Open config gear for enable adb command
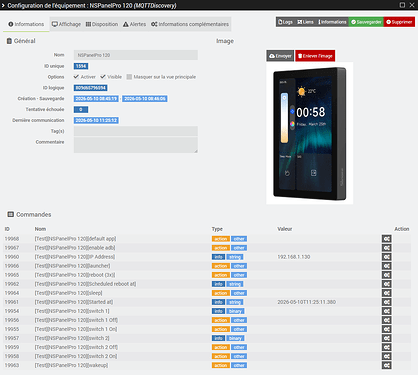This screenshot has height=375, width=418. coord(386,248)
